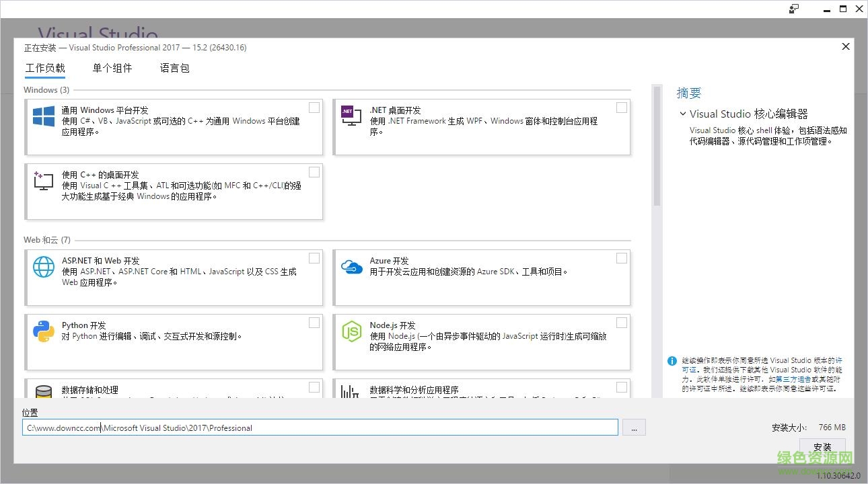The height and width of the screenshot is (484, 868).
Task: Select the Node.js 开发 hexagon icon
Action: point(351,331)
